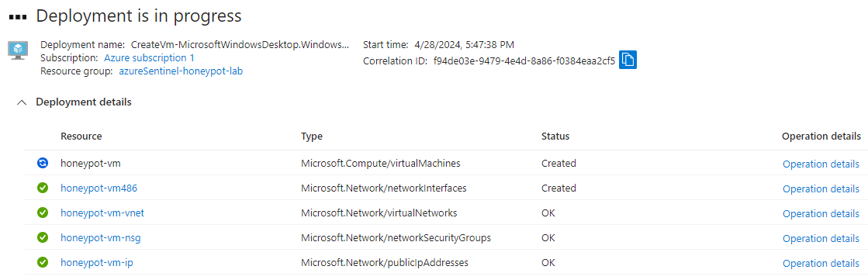
Task: Click the green check icon for honeypot-vm-ip
Action: coord(43,263)
